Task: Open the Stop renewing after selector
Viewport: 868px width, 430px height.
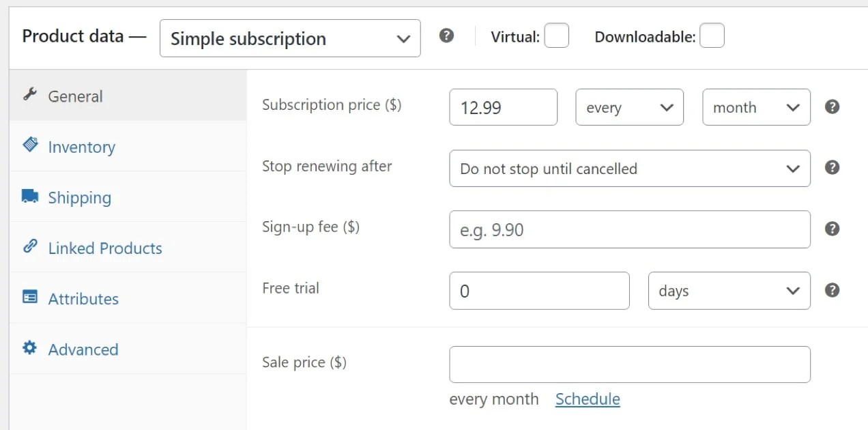Action: (x=629, y=168)
